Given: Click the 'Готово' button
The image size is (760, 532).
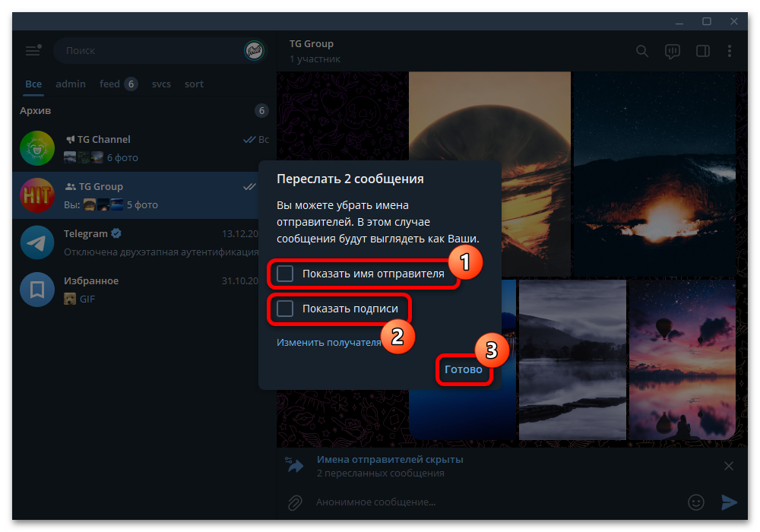Looking at the screenshot, I should [464, 369].
